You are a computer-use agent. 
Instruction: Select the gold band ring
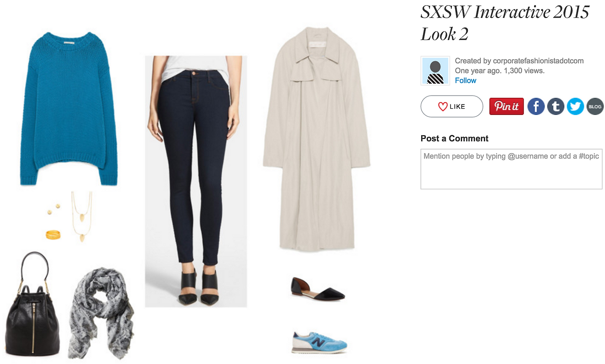click(x=53, y=234)
